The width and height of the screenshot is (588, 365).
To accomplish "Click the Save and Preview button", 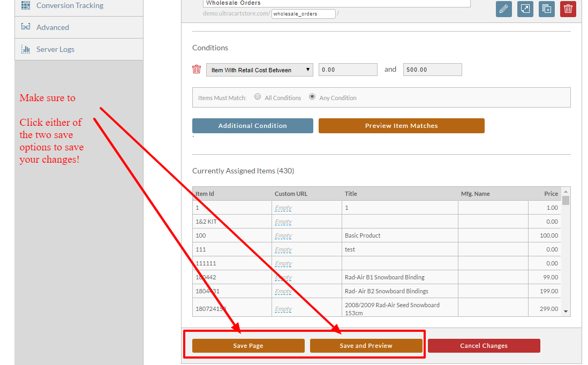I will coord(366,346).
